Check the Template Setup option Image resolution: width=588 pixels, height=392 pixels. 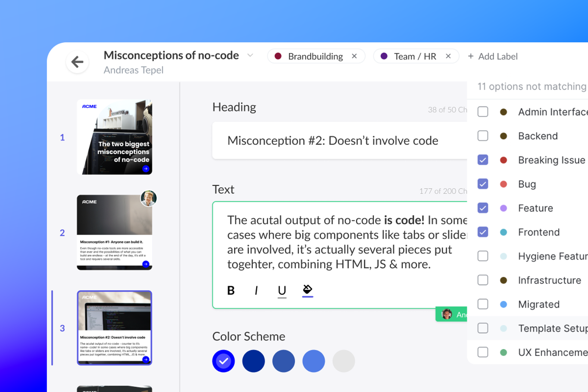pyautogui.click(x=483, y=328)
